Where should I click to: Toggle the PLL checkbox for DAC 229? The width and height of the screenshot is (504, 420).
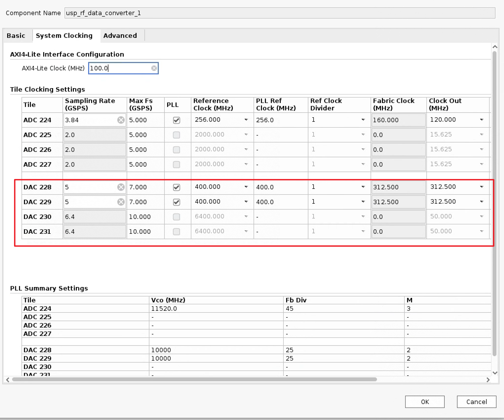pyautogui.click(x=176, y=202)
